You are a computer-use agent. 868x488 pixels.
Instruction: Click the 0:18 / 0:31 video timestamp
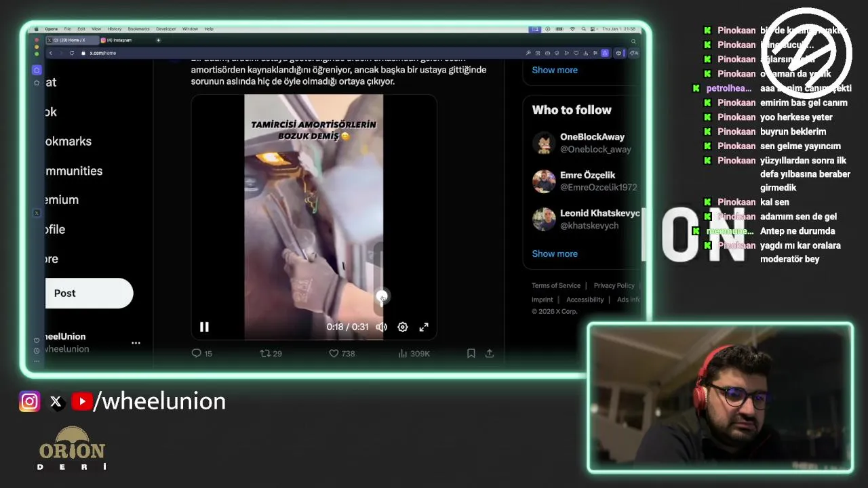tap(347, 327)
